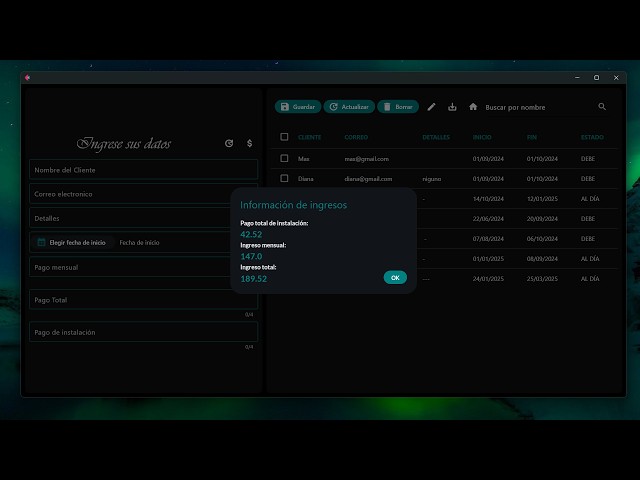Click the Guardar save button
This screenshot has height=480, width=640.
[x=298, y=107]
